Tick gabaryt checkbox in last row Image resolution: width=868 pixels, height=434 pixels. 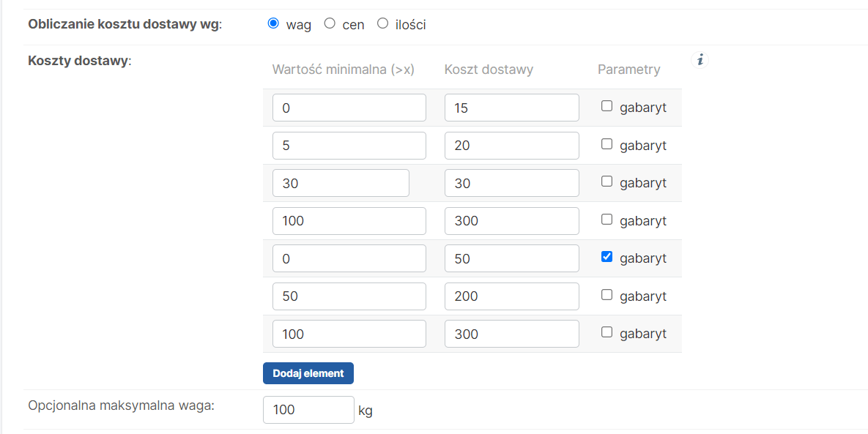(607, 332)
